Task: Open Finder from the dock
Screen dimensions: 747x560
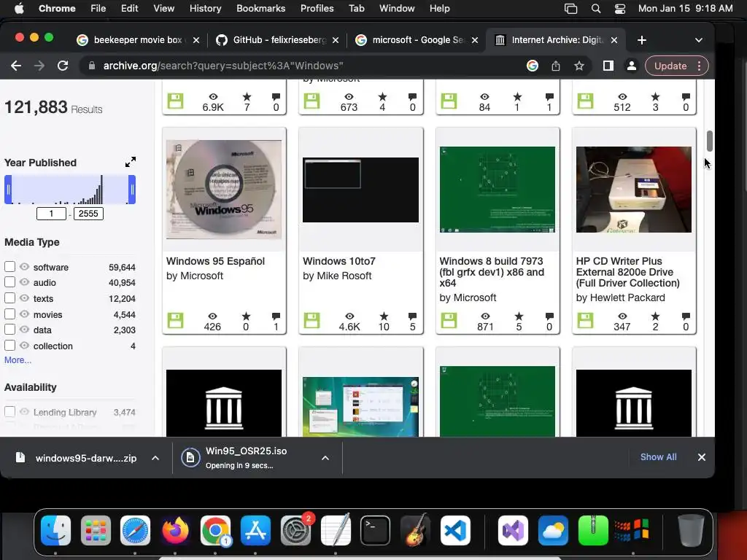Action: tap(55, 530)
